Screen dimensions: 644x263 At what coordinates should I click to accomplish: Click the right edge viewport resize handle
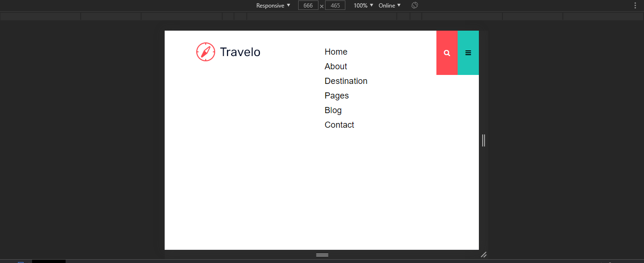point(484,140)
